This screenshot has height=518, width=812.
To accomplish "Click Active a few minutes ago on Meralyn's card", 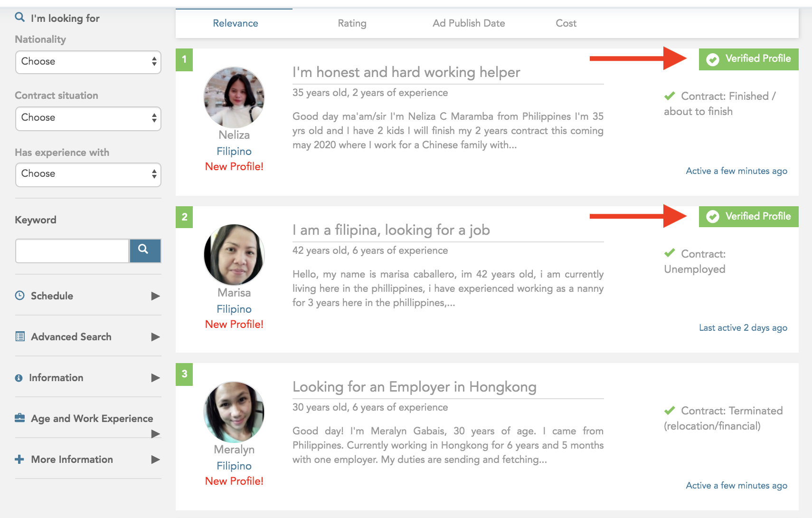I will (x=736, y=485).
